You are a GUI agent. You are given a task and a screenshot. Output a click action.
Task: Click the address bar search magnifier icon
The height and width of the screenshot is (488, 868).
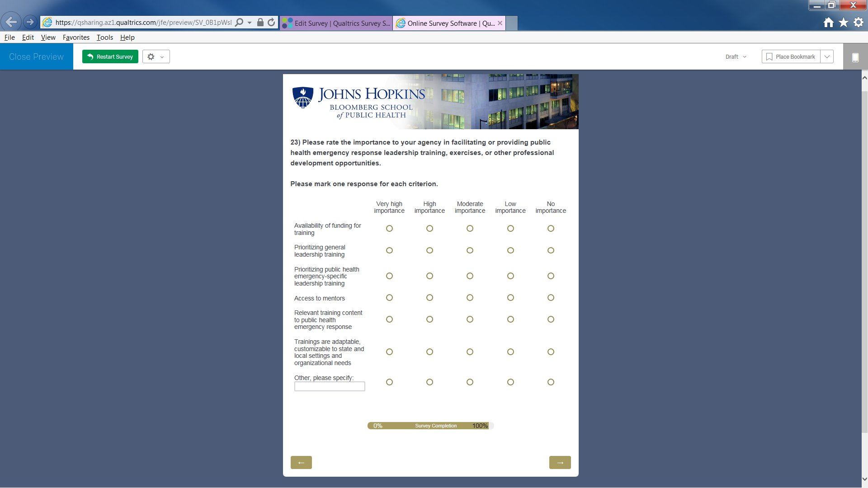pos(240,23)
